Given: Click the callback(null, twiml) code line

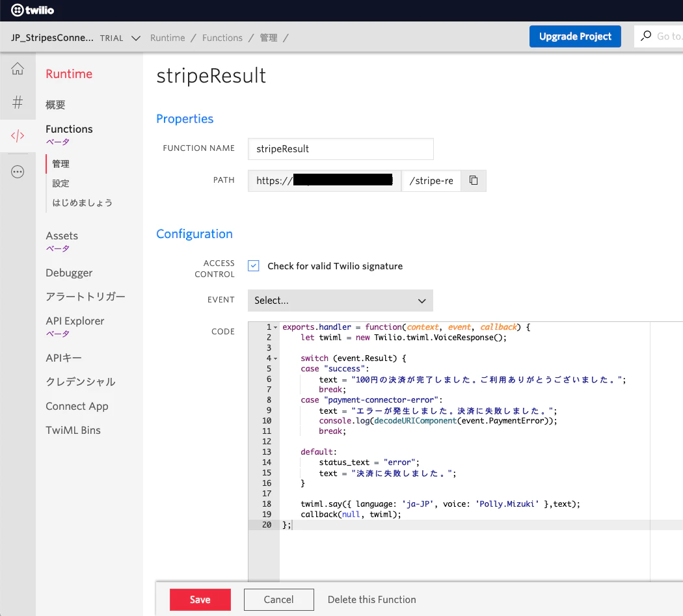Looking at the screenshot, I should point(351,515).
